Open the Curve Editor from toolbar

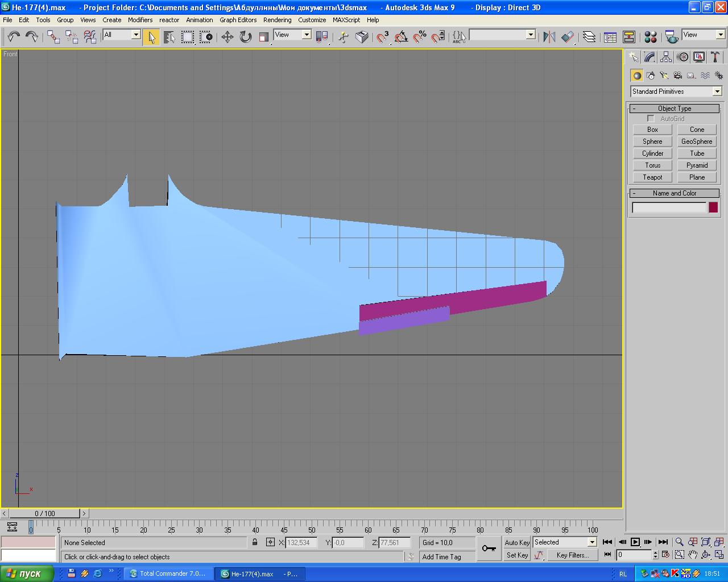[610, 37]
